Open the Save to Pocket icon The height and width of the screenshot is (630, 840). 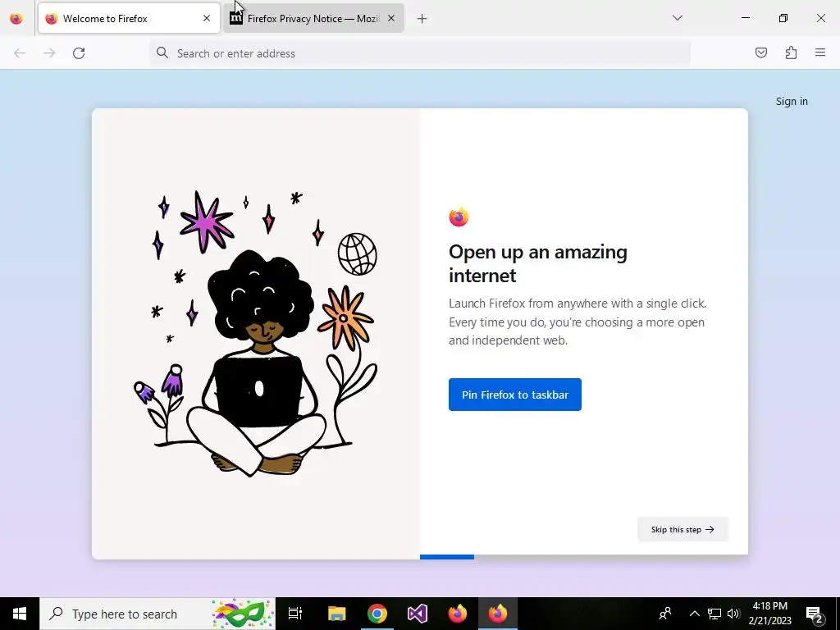761,52
